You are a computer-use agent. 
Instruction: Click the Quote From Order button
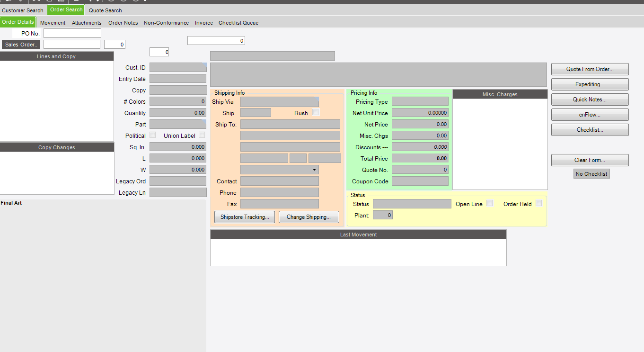click(590, 69)
